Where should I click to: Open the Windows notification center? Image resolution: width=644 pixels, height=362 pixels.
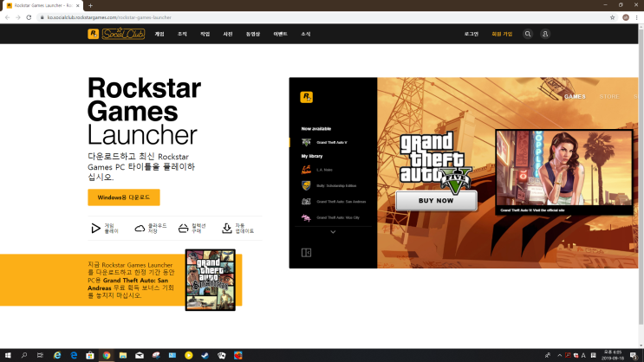(x=634, y=355)
